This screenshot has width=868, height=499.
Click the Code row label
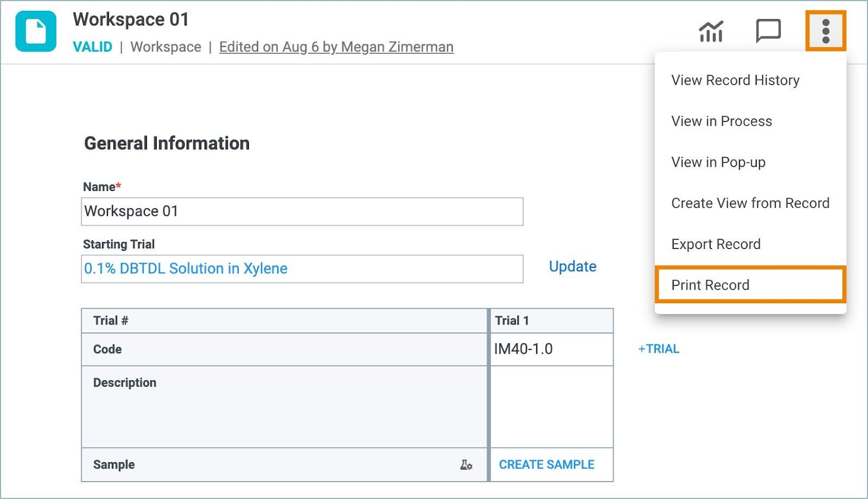coord(107,349)
